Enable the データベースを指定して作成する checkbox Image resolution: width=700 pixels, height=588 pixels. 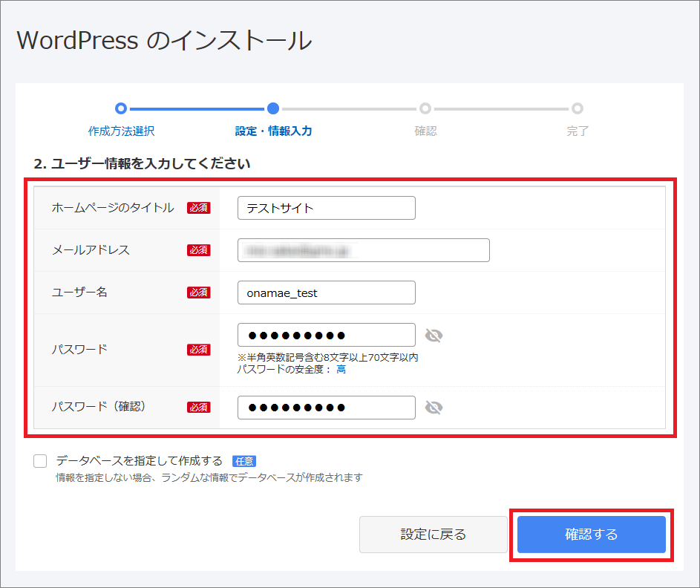click(40, 461)
